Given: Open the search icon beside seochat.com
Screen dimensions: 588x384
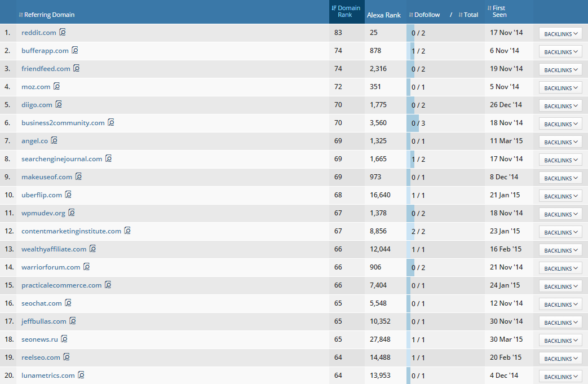Looking at the screenshot, I should (68, 303).
